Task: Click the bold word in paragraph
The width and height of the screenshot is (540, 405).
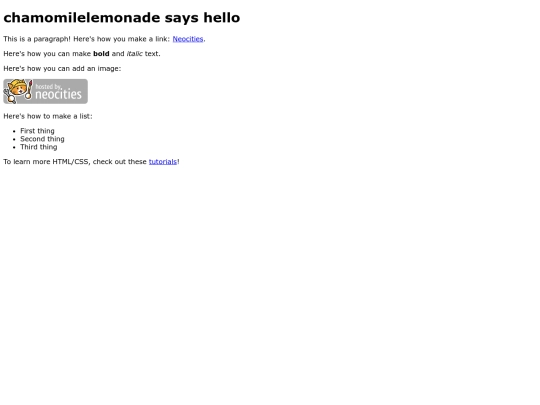Action: [101, 54]
